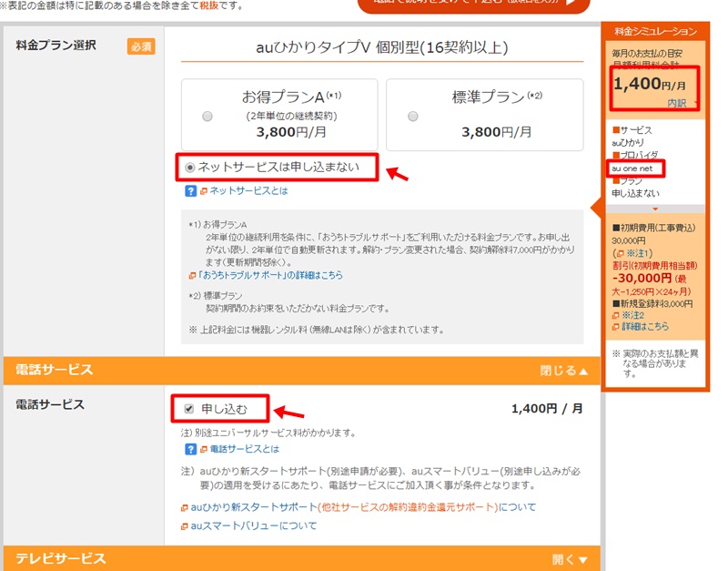The height and width of the screenshot is (571, 728).
Task: Click the orange 必須 badge
Action: coord(141,46)
